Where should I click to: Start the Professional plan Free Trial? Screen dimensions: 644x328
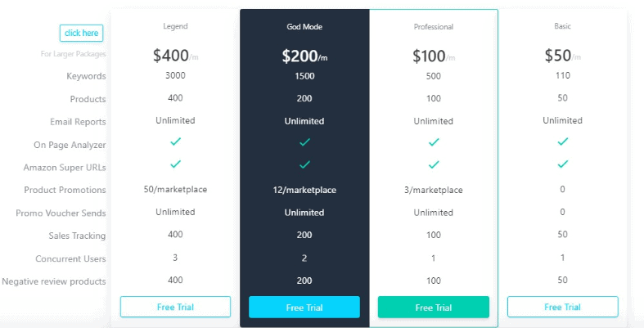tap(434, 307)
